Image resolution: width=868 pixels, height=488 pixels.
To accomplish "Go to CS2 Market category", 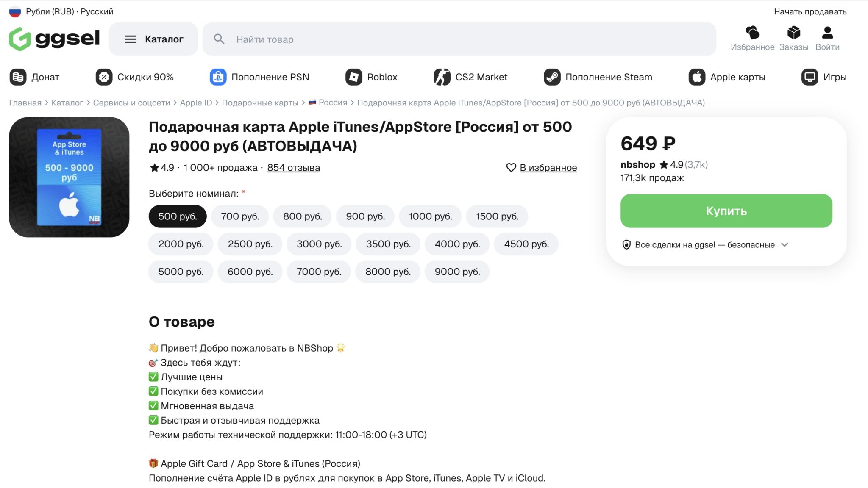I will tap(470, 77).
